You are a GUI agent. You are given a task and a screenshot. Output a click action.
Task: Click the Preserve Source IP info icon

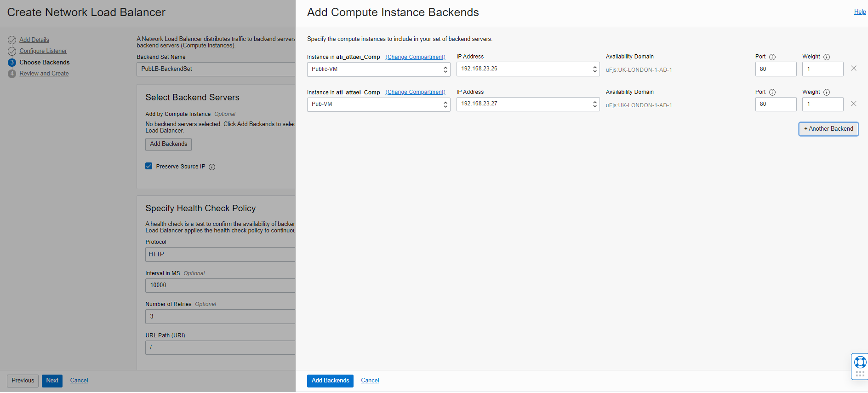coord(212,167)
